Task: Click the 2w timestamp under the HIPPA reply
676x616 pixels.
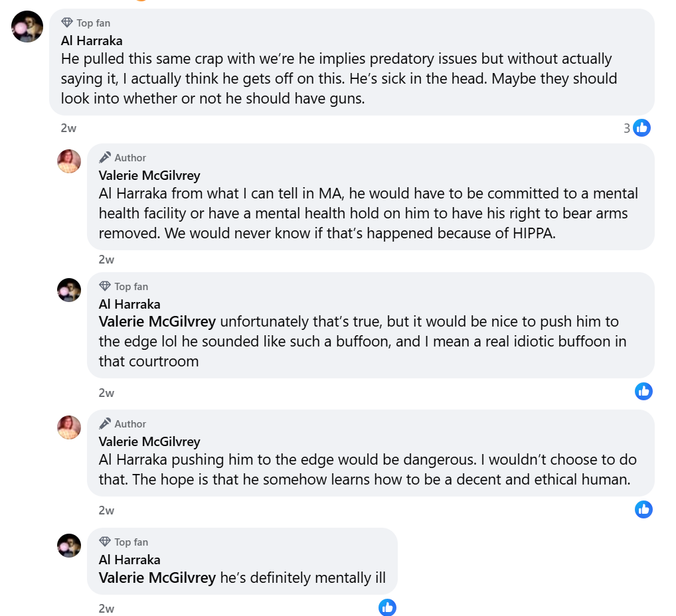Action: [106, 260]
